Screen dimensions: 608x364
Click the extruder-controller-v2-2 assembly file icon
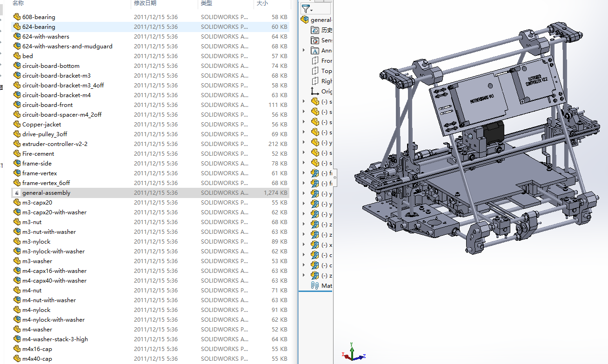click(x=17, y=144)
